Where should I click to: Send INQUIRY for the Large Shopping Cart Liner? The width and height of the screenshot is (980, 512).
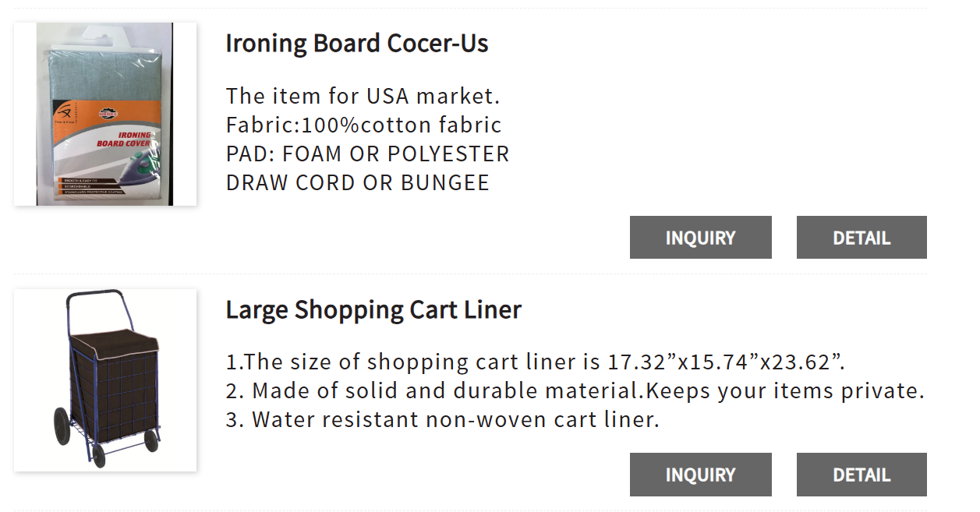click(x=700, y=475)
